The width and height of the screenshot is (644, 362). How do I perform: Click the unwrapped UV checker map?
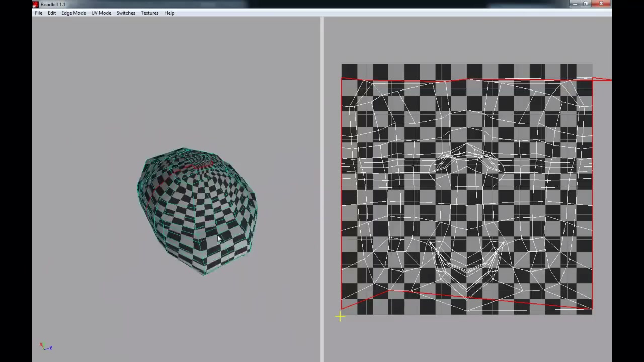pyautogui.click(x=467, y=190)
